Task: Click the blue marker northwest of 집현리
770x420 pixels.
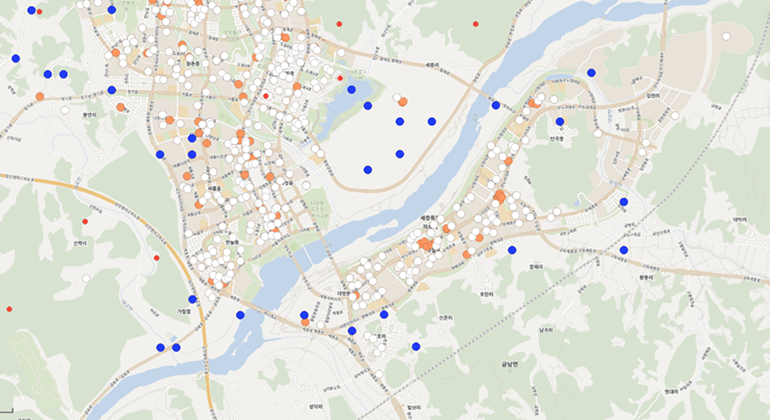Action: 591,73
